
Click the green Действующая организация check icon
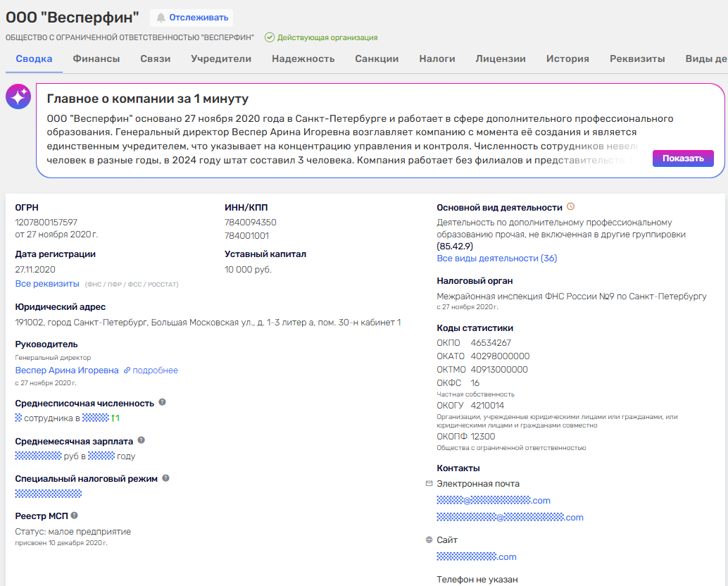270,37
